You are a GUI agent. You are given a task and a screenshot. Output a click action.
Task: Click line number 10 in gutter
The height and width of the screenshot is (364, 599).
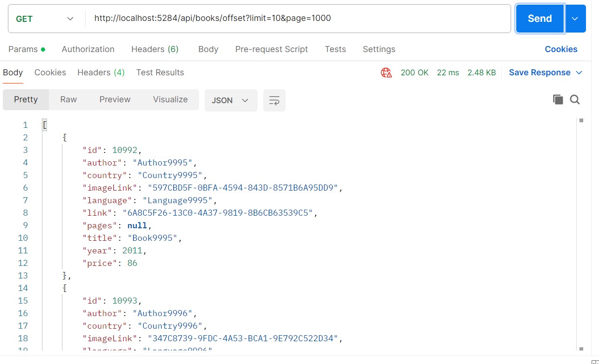23,238
